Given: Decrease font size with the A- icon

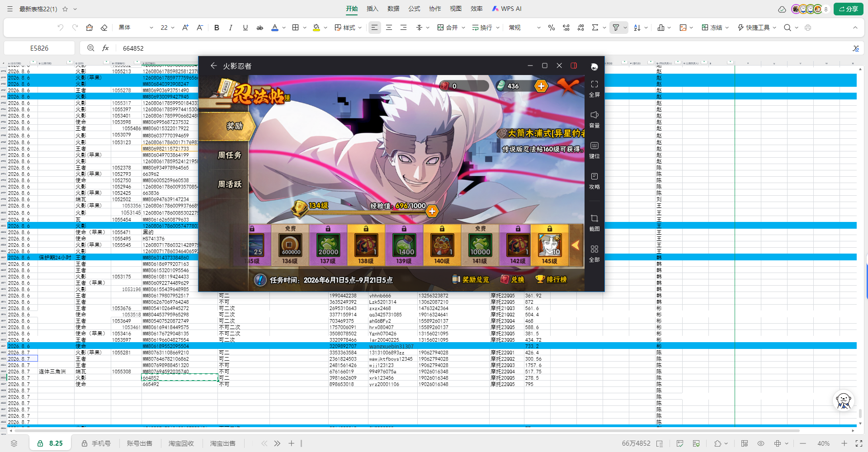Looking at the screenshot, I should point(200,28).
